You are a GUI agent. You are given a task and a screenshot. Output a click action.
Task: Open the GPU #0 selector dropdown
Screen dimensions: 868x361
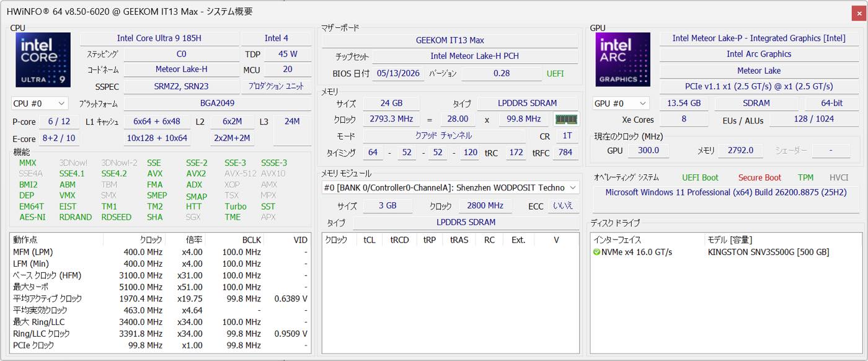621,103
